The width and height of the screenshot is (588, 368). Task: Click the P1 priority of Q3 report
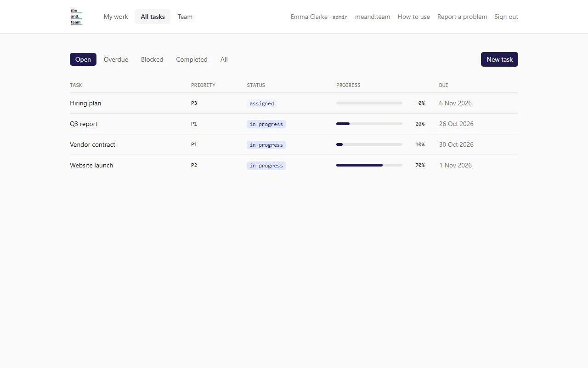click(x=194, y=124)
